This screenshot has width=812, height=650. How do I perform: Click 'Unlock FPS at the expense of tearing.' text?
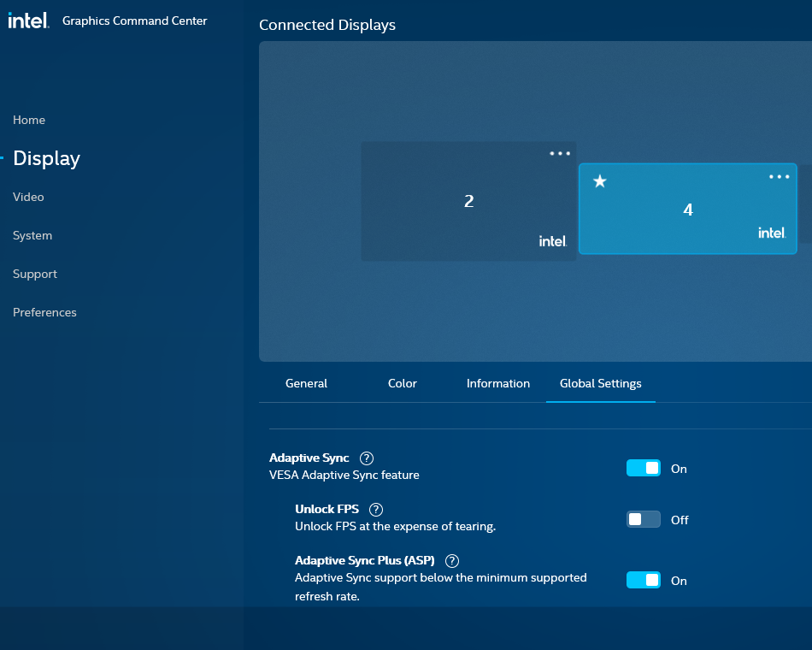click(396, 527)
